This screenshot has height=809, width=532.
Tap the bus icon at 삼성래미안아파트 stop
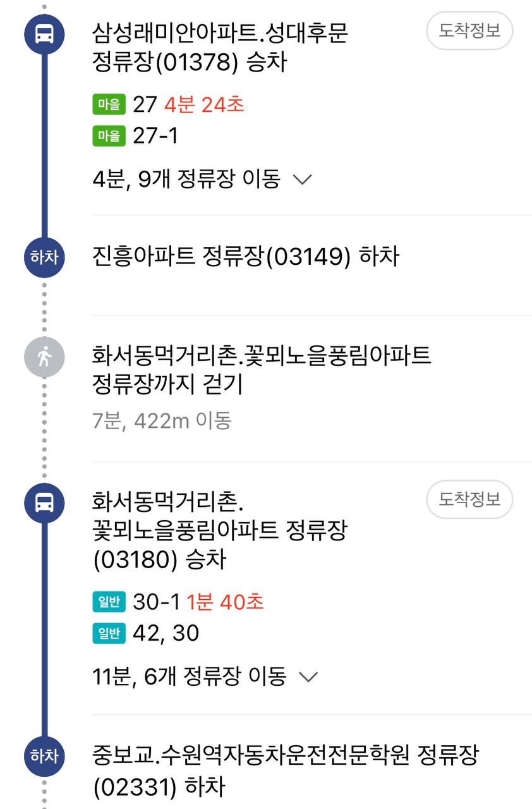(x=44, y=33)
